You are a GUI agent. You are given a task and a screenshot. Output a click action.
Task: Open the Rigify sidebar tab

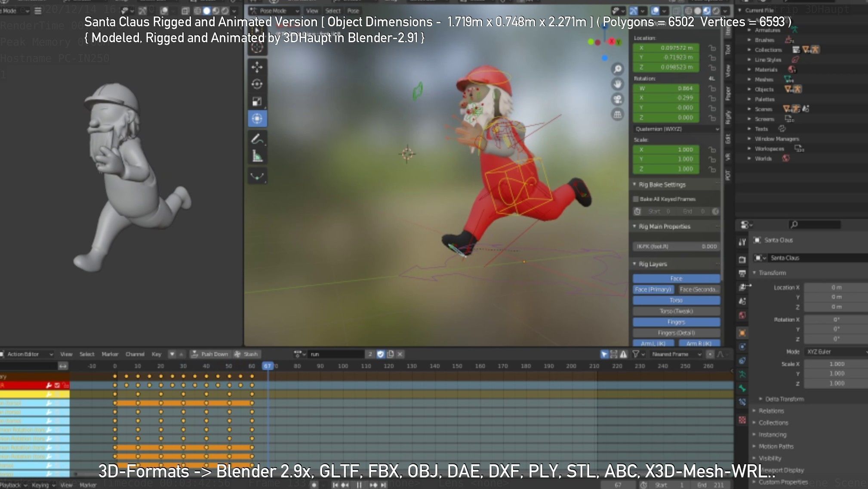click(728, 117)
